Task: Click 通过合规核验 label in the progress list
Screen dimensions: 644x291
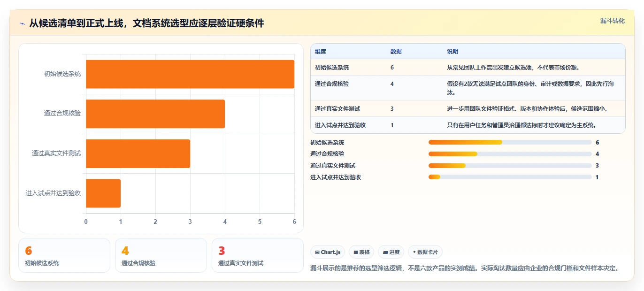Action: click(x=327, y=154)
